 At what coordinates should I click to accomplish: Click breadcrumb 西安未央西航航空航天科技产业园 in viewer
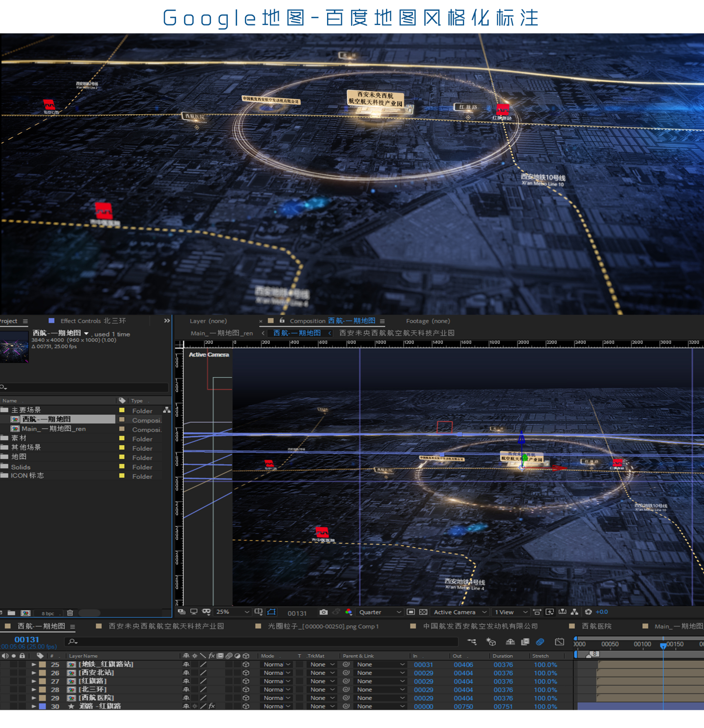[397, 333]
